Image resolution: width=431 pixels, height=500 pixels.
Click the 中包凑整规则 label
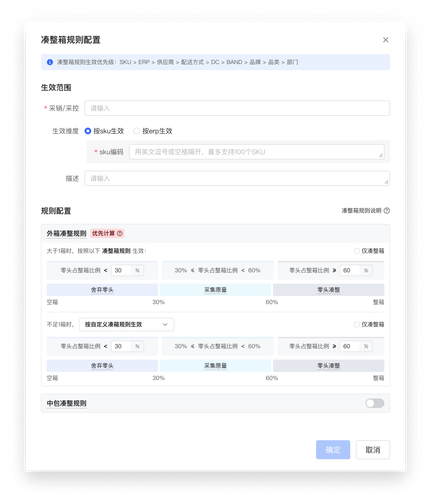(66, 403)
